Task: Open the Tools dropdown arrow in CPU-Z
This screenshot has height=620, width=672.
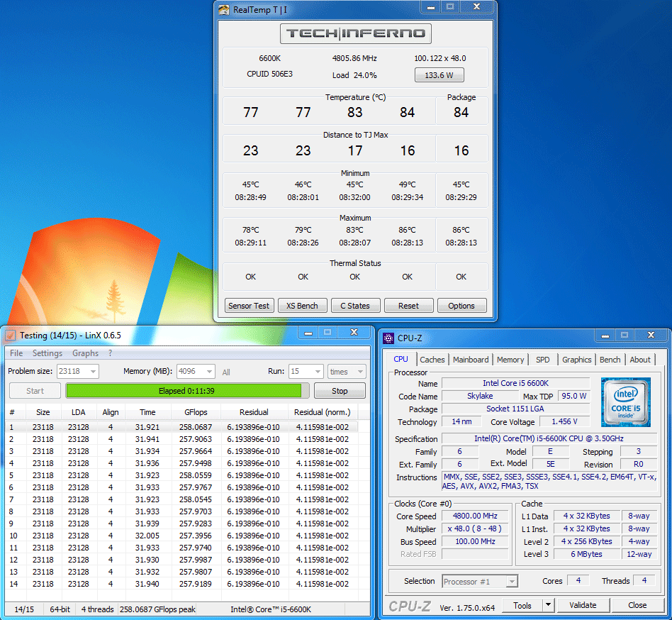Action: tap(547, 605)
